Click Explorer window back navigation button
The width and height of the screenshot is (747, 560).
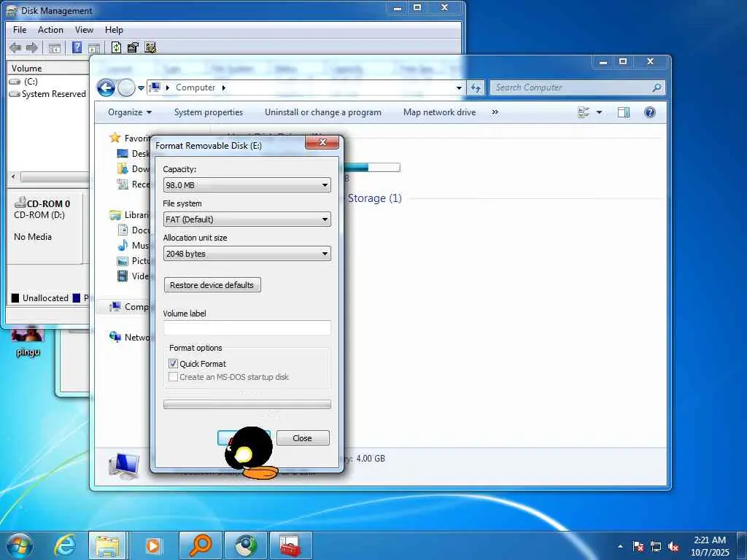coord(106,87)
